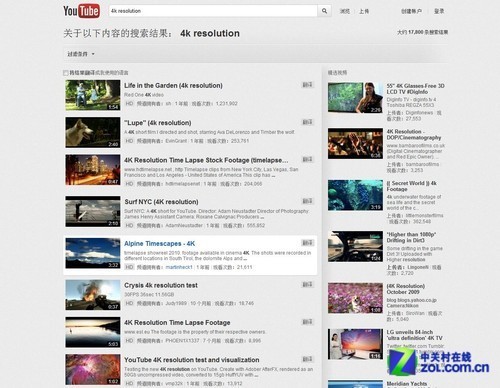500x388 pixels.
Task: Click translate button on Life in the Garden row
Action: pos(307,85)
